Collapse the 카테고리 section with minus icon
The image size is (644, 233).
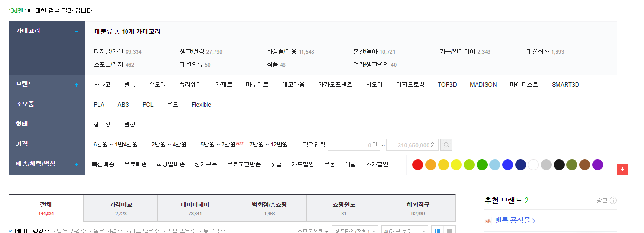[x=76, y=31]
